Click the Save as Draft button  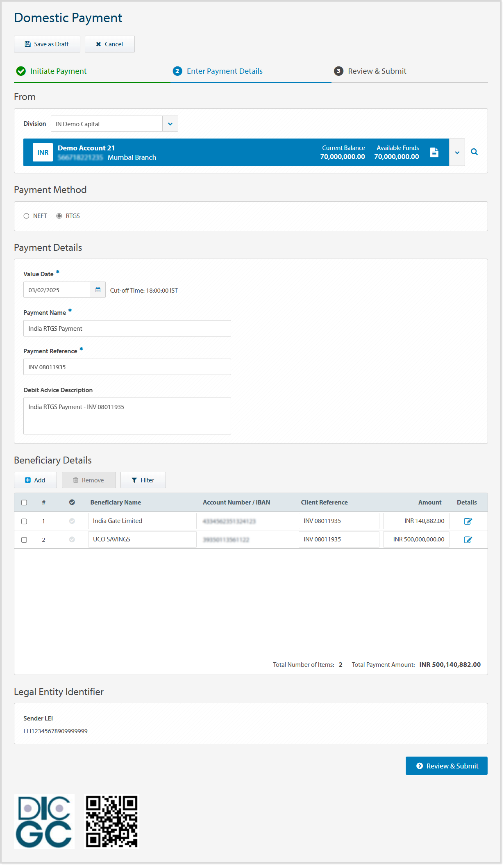tap(47, 44)
